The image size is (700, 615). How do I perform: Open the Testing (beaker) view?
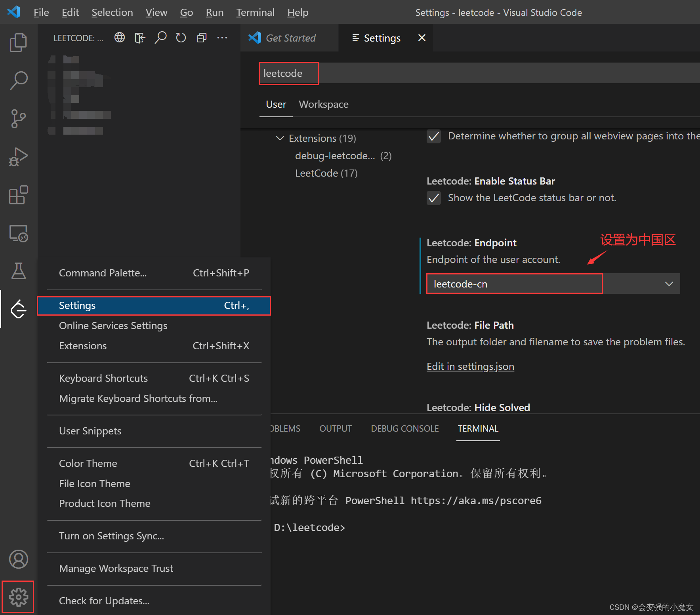coord(18,271)
